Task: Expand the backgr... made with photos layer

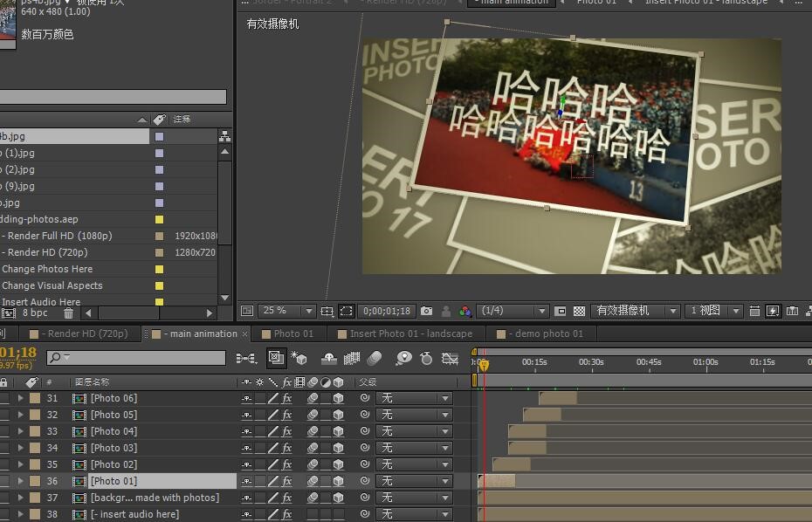Action: [x=21, y=498]
